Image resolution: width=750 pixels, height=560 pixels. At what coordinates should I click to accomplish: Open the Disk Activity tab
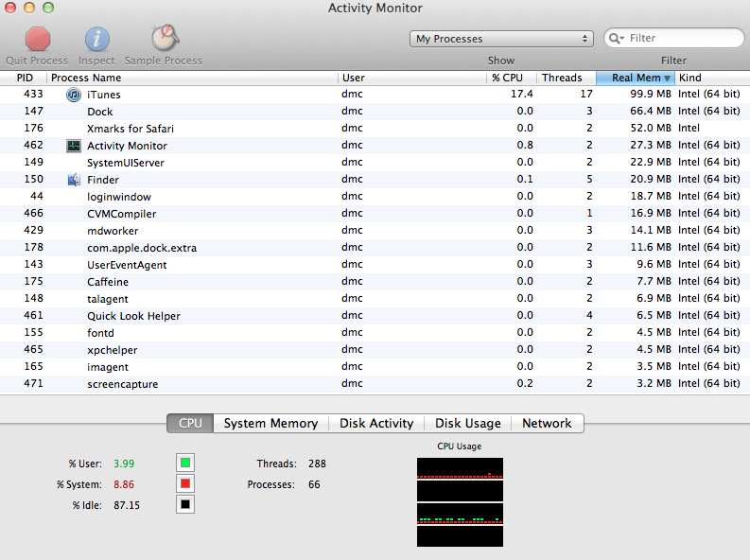(x=376, y=423)
